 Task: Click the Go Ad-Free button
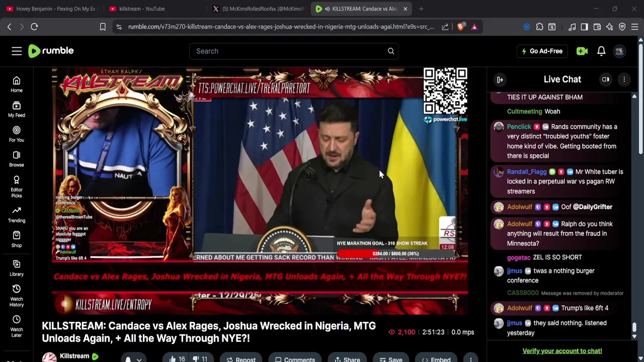click(542, 51)
